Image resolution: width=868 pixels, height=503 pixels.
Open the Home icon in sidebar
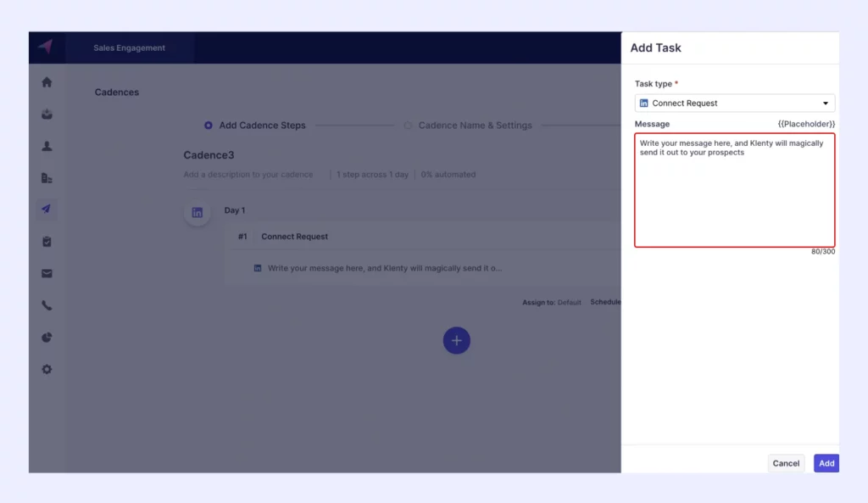point(47,82)
